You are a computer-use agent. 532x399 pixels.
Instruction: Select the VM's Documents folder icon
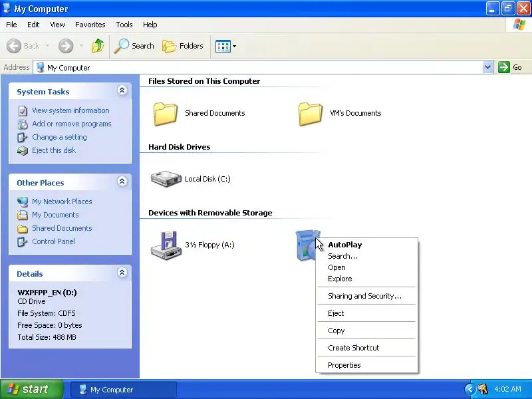coord(310,114)
